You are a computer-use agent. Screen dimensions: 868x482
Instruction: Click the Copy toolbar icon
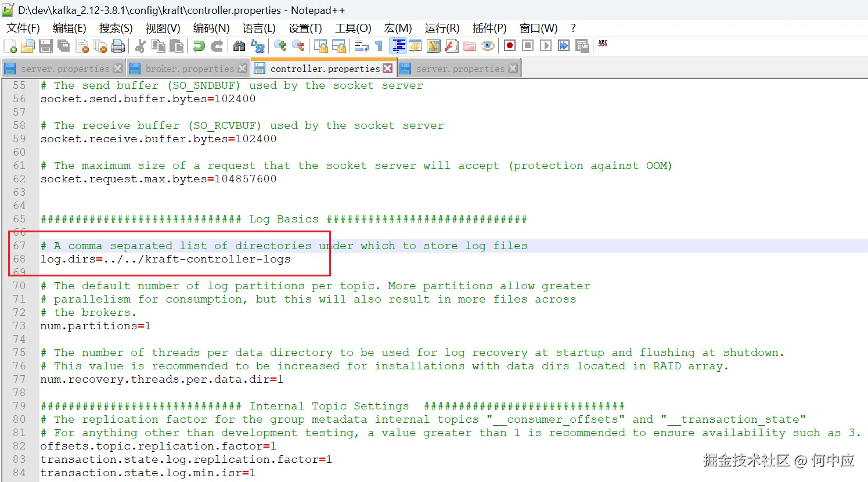click(158, 46)
